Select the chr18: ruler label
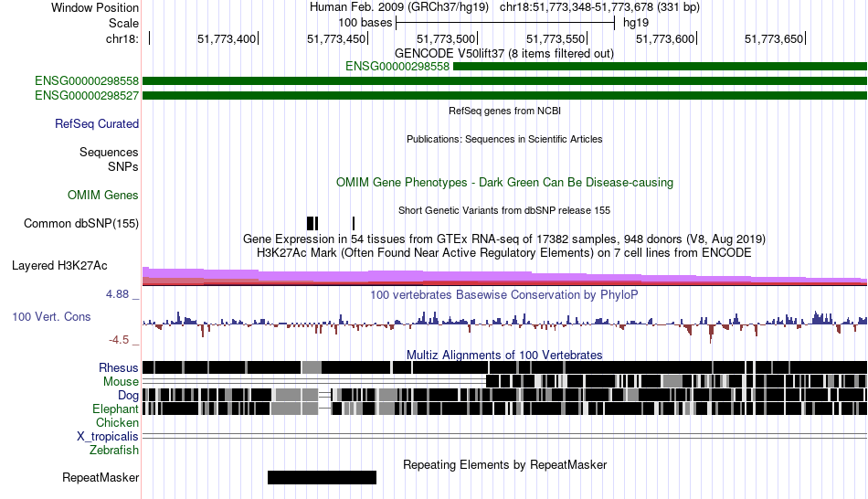Image resolution: width=868 pixels, height=499 pixels. (122, 38)
